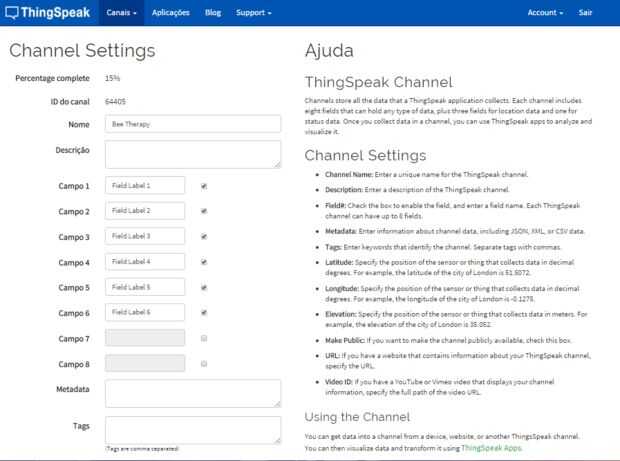Disable the Campo 6 checkbox

point(204,313)
